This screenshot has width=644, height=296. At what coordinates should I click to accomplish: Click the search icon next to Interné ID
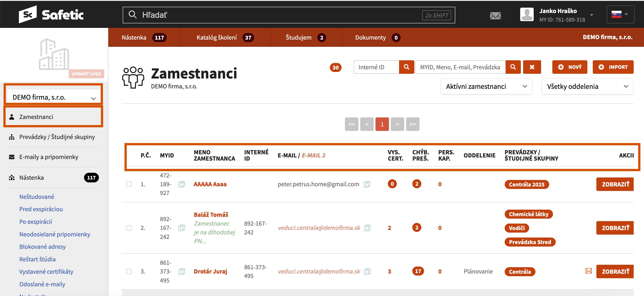(406, 67)
